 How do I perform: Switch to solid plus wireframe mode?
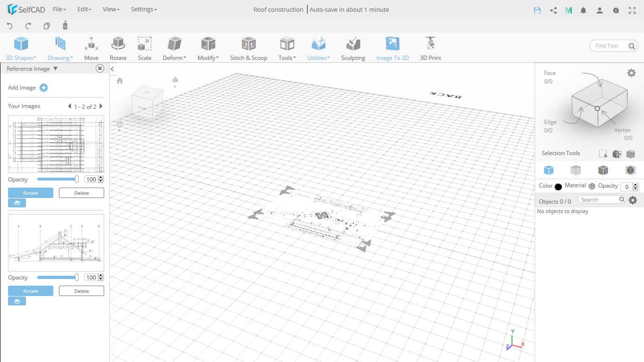tap(603, 170)
